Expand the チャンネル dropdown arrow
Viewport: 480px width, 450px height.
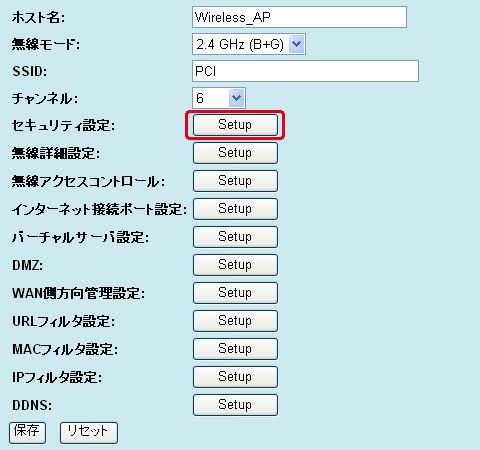(x=236, y=98)
